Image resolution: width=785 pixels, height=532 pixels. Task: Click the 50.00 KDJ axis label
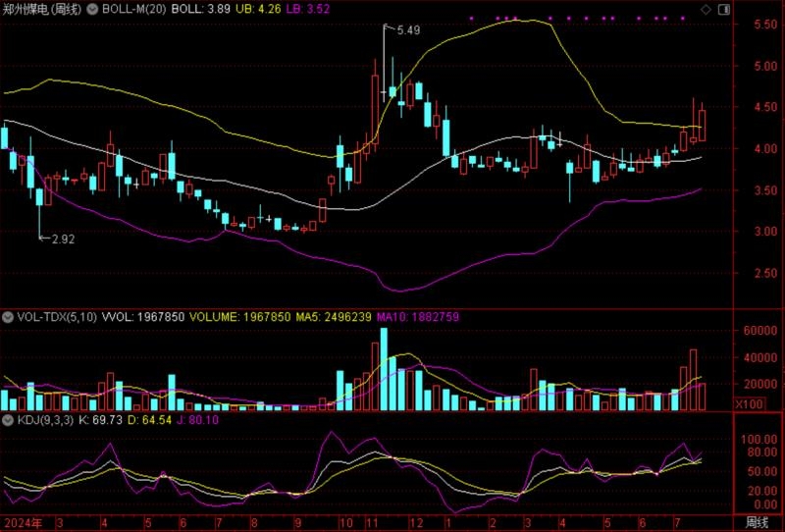762,472
